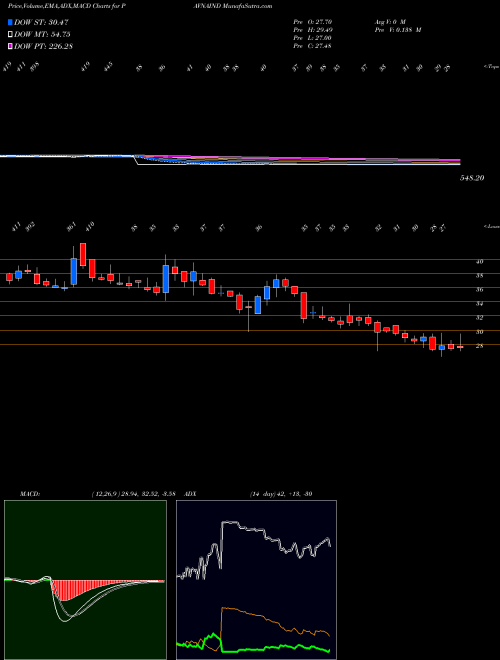Click the 'Pre L: 27.00' value

[314, 37]
